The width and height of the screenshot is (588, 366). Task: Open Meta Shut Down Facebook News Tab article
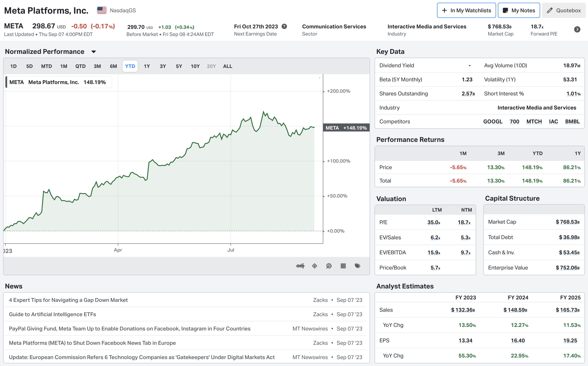tap(92, 343)
